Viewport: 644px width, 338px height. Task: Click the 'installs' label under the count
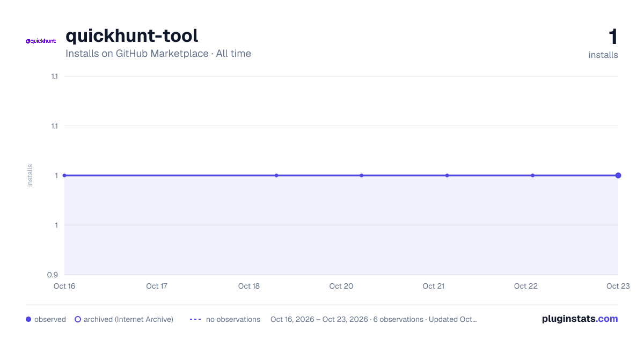coord(603,55)
